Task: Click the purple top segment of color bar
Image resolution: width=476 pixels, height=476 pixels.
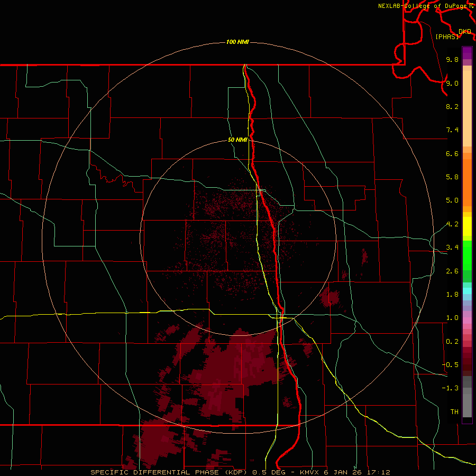Action: tap(467, 53)
